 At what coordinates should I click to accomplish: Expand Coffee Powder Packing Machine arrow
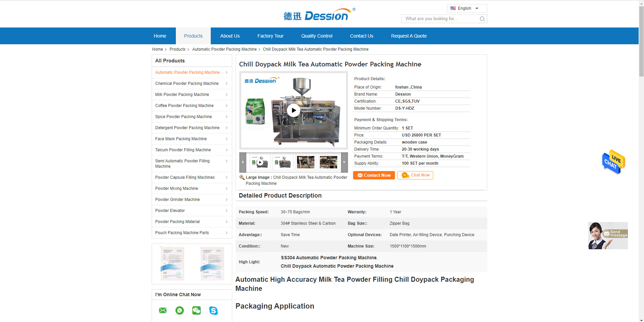(x=227, y=106)
